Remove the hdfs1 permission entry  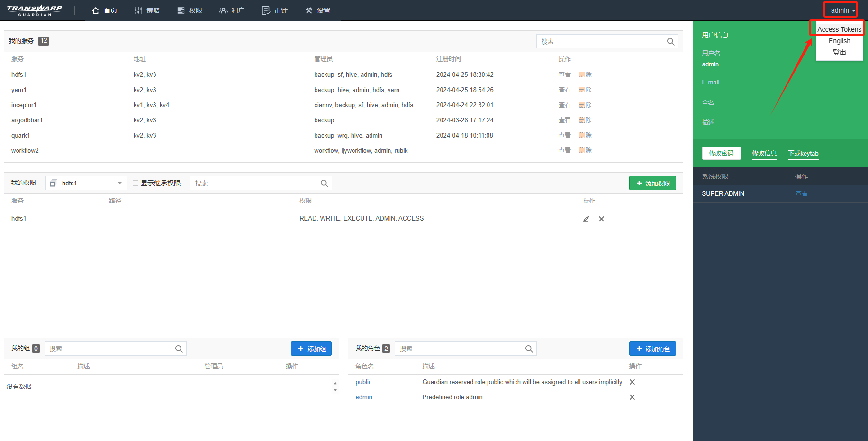point(601,219)
